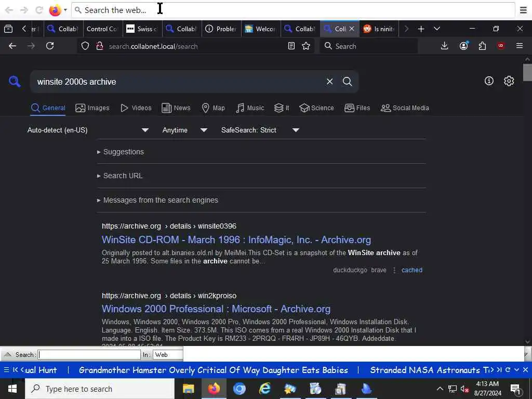532x399 pixels.
Task: Open the top-right hamburger menu of outer toolbar
Action: coord(523,10)
